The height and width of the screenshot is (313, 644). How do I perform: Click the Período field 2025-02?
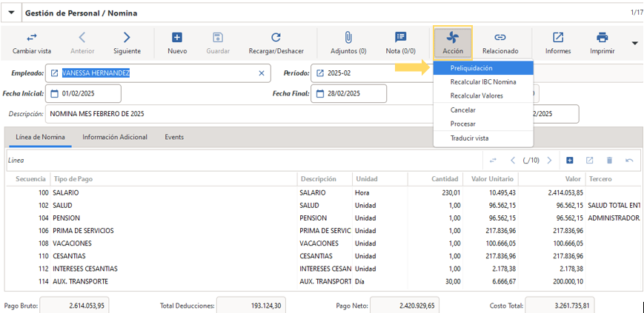[x=372, y=73]
